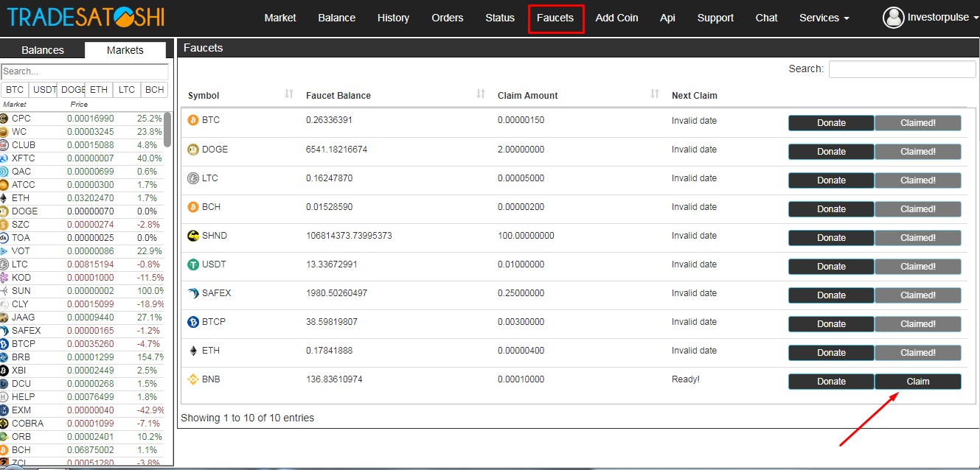Viewport: 980px width, 470px height.
Task: Click the CPC coin icon in Markets list
Action: click(x=4, y=119)
